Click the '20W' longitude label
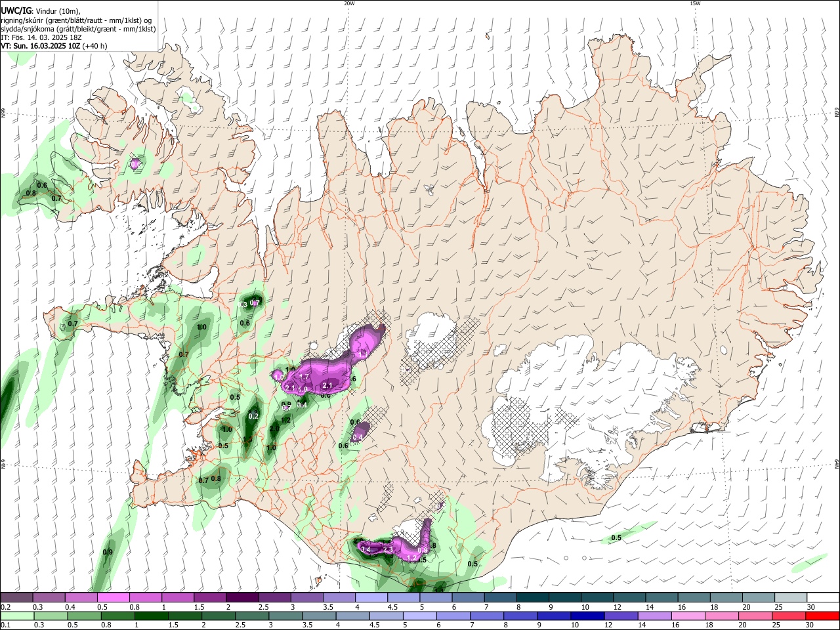This screenshot has height=630, width=840. pyautogui.click(x=349, y=3)
